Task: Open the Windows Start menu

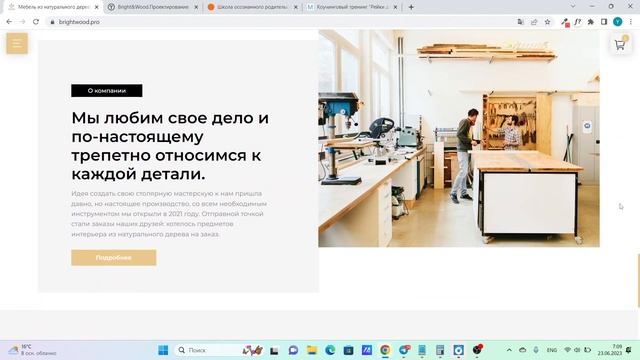Action: point(163,350)
